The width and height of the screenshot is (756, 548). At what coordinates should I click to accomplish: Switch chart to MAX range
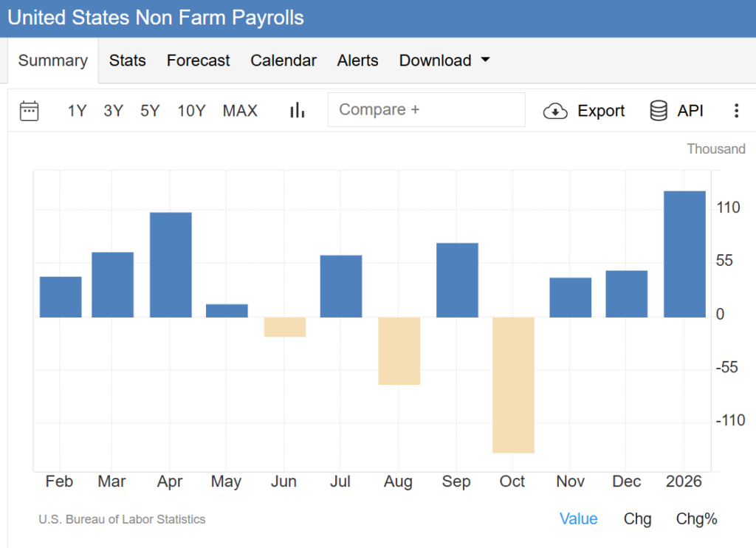(240, 111)
